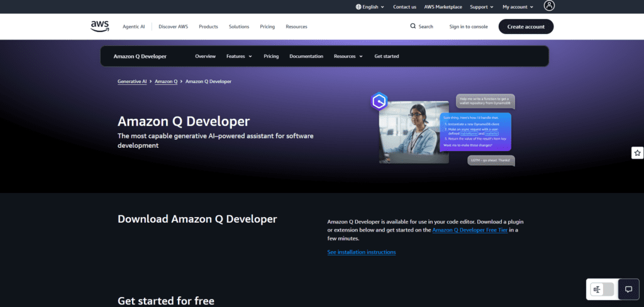Follow the Generative AI breadcrumb link
The width and height of the screenshot is (644, 307).
pos(132,81)
